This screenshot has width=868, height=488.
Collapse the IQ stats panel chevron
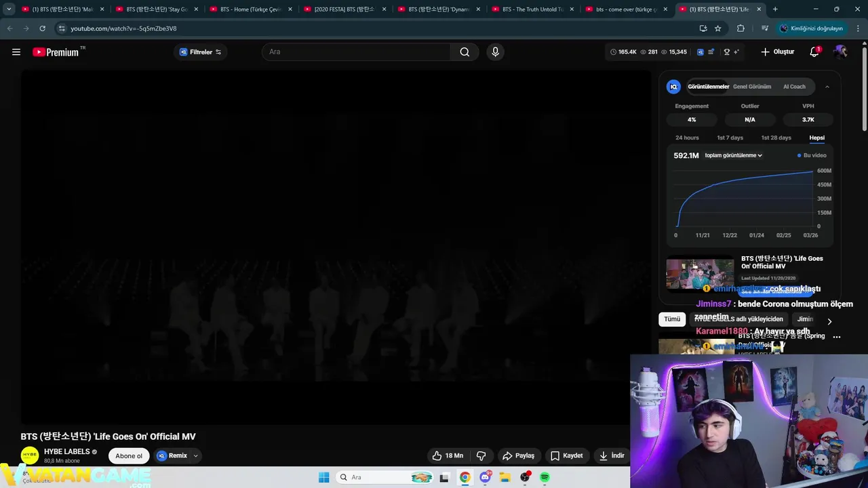coord(827,87)
